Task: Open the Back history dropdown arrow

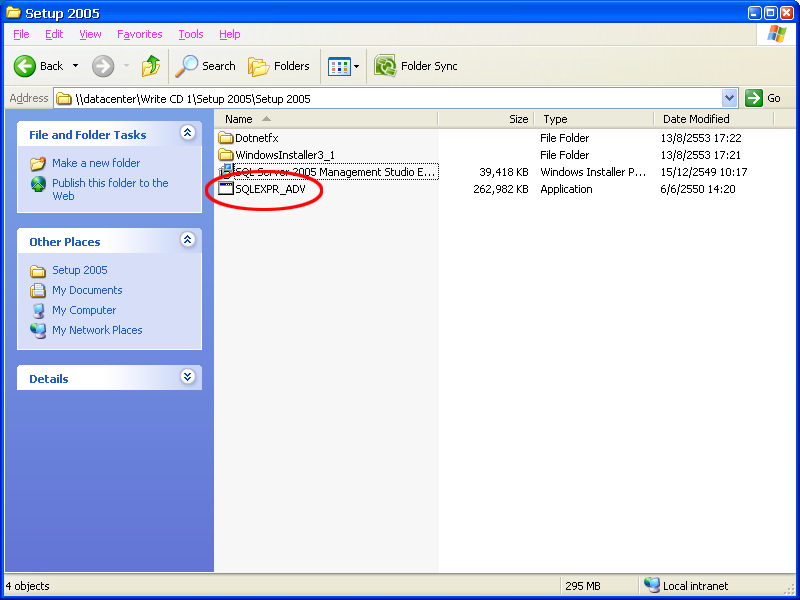Action: coord(75,66)
